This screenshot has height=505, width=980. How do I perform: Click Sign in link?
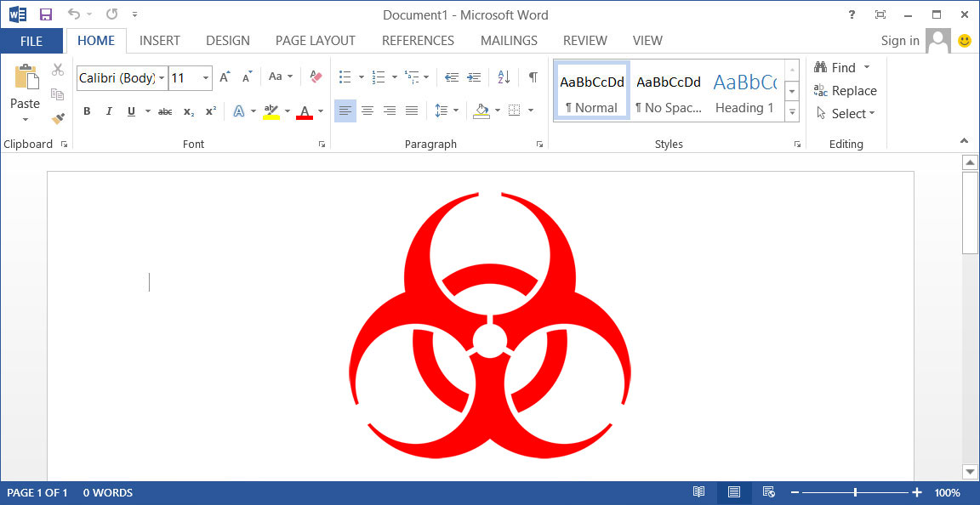[899, 41]
